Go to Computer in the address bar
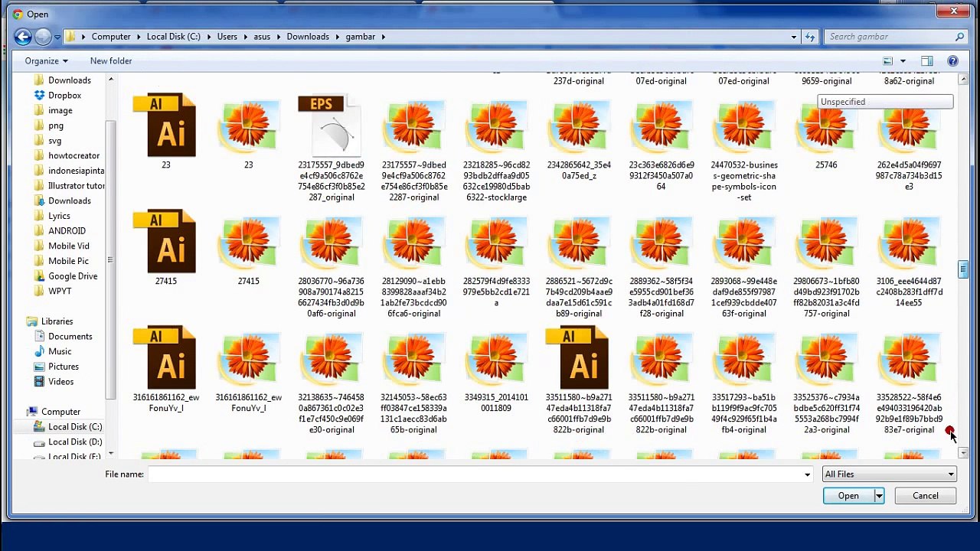This screenshot has height=551, width=980. (x=111, y=37)
